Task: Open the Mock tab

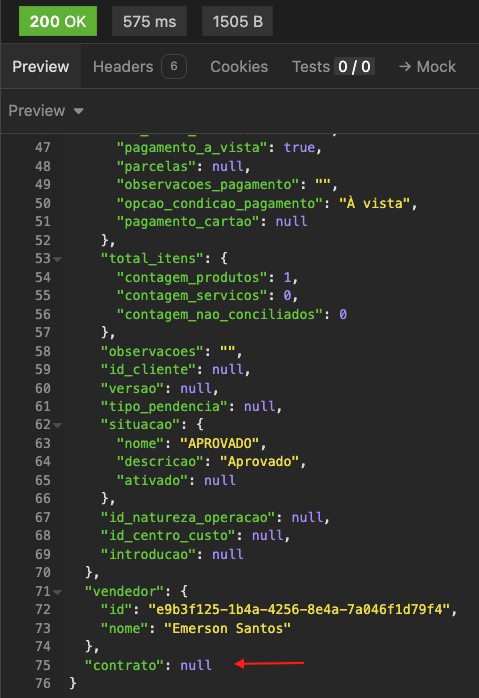Action: point(427,67)
